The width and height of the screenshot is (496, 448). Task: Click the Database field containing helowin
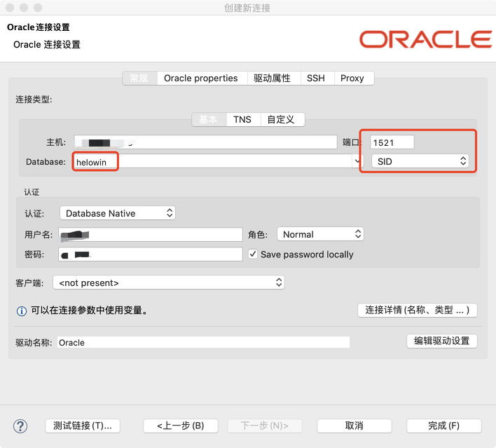pos(213,161)
